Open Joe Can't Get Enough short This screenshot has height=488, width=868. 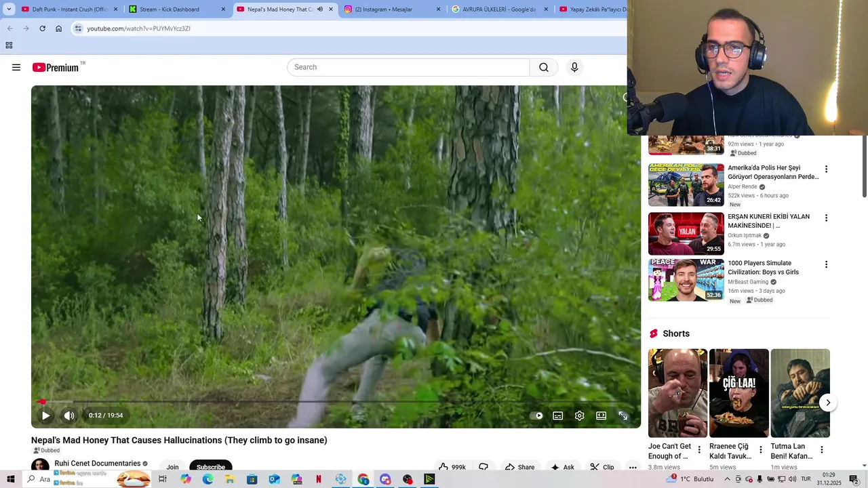point(677,393)
